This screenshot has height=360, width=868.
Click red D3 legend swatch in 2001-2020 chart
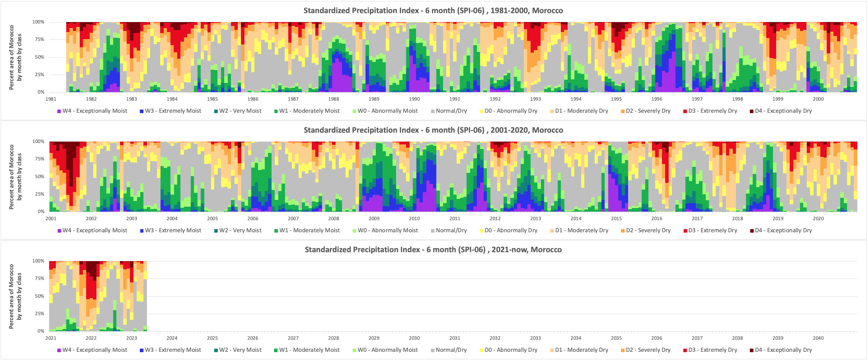tap(685, 231)
